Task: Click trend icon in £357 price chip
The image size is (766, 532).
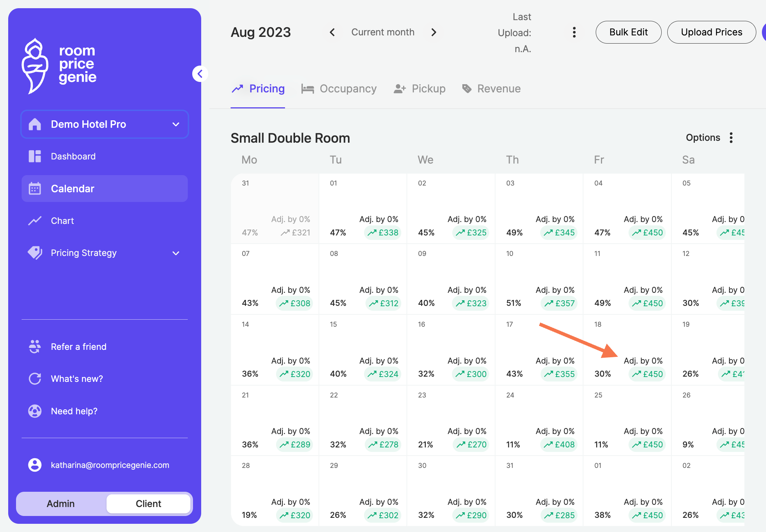Action: pos(549,303)
